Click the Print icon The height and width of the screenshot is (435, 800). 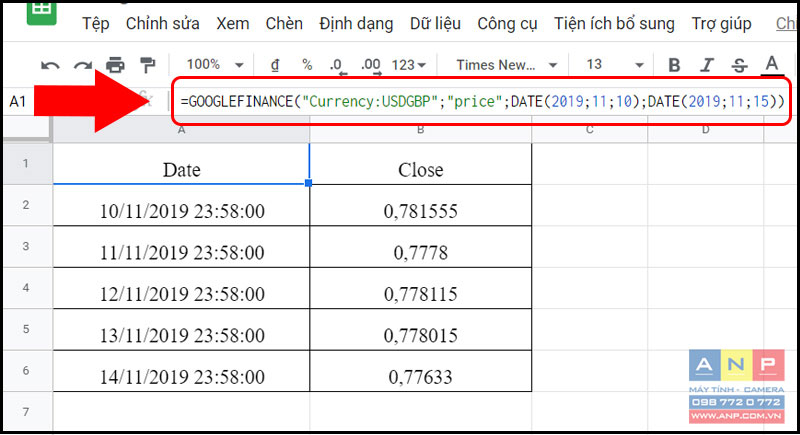click(x=115, y=65)
